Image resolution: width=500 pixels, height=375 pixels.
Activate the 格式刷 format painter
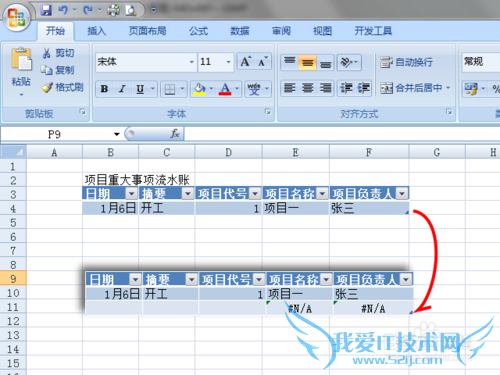pos(63,87)
